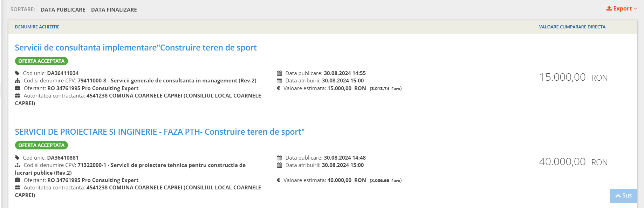Select Cod unic value DA36410881
Viewport: 644px width, 208px height.
pos(63,158)
